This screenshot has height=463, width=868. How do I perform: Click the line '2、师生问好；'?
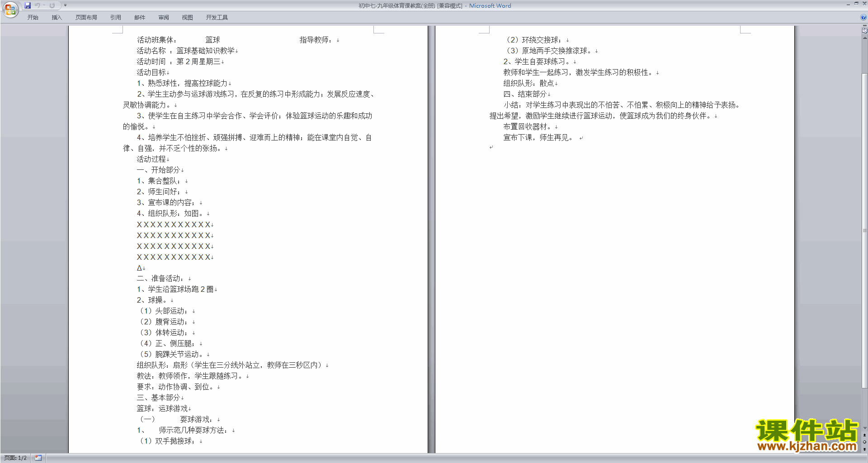click(159, 192)
